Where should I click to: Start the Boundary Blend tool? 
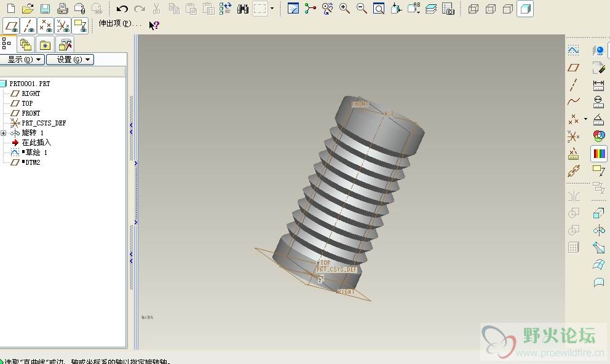[599, 265]
